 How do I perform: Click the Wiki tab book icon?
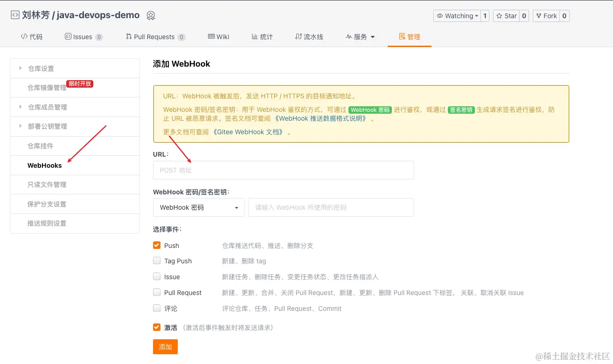pos(211,36)
